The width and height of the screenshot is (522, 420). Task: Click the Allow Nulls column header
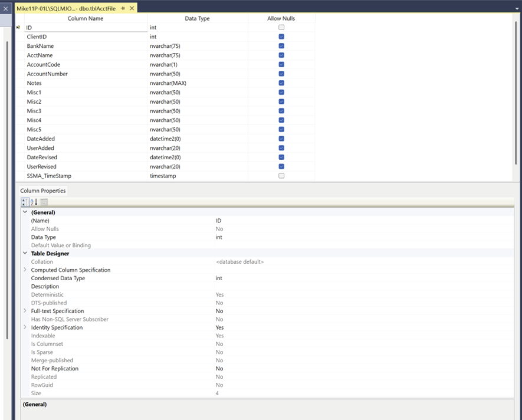(x=281, y=19)
